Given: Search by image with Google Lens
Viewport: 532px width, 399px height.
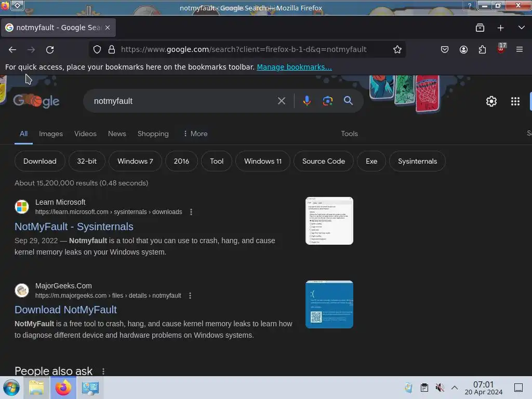Looking at the screenshot, I should (327, 101).
